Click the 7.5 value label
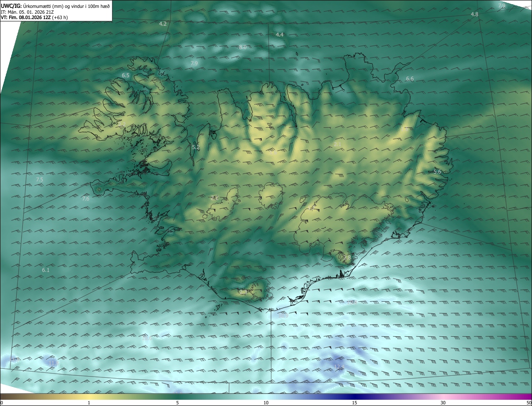 click(x=39, y=180)
